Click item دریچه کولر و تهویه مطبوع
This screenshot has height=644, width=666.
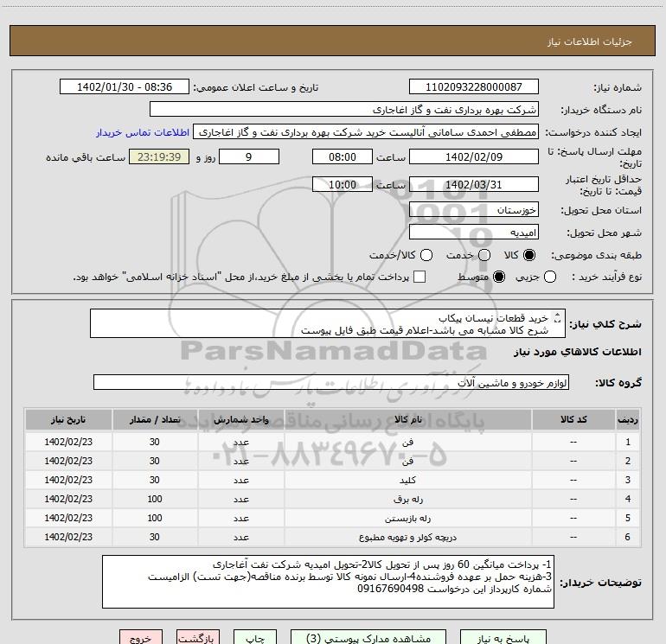click(407, 538)
